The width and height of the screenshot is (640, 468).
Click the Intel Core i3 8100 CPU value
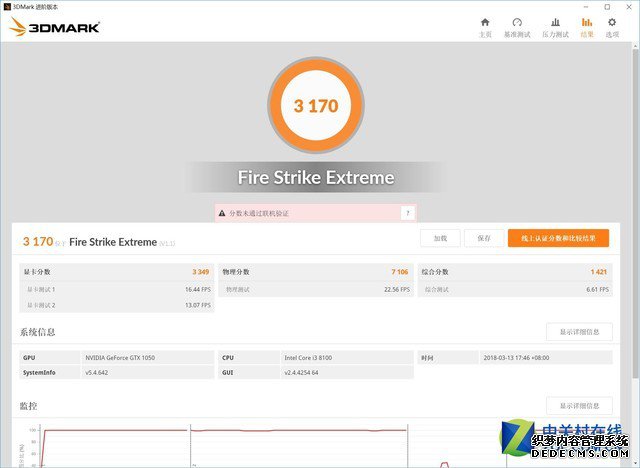coord(308,358)
